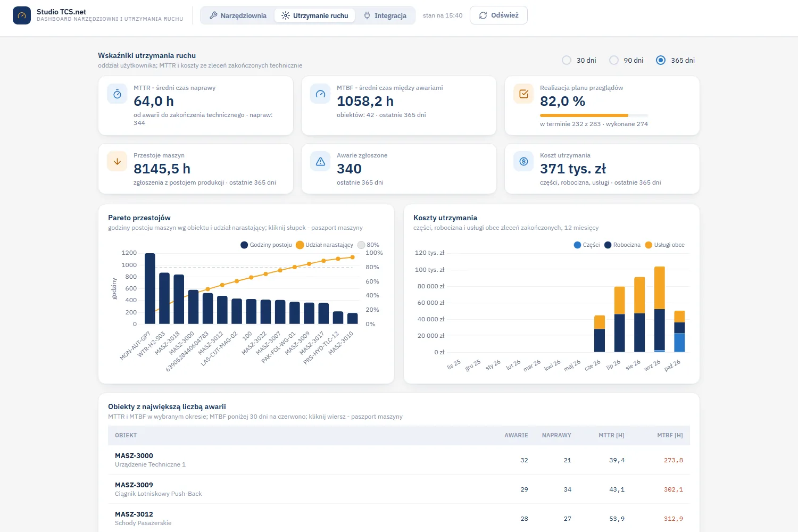Click the AWARIE column header
This screenshot has height=532, width=798.
[x=516, y=435]
